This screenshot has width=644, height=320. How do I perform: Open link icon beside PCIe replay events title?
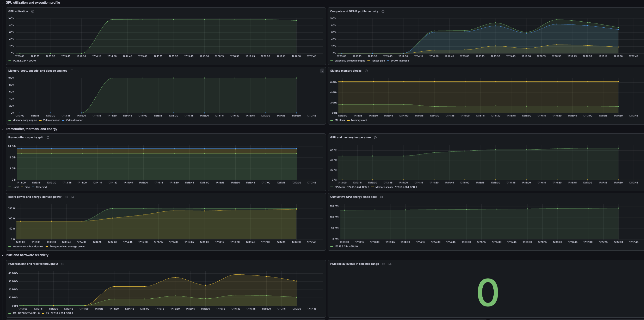pyautogui.click(x=390, y=264)
